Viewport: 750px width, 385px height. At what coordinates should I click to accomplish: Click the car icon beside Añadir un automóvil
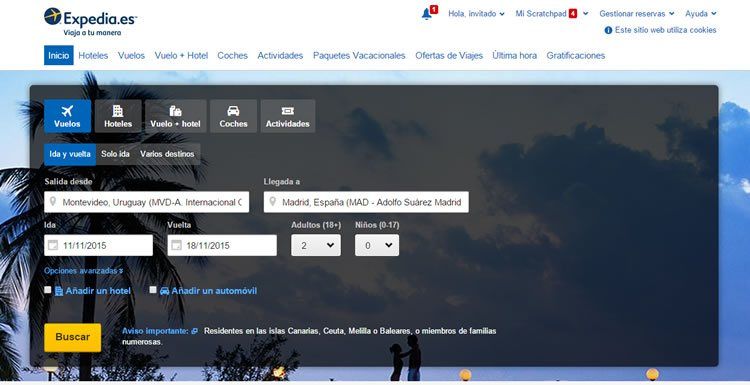[x=165, y=290]
